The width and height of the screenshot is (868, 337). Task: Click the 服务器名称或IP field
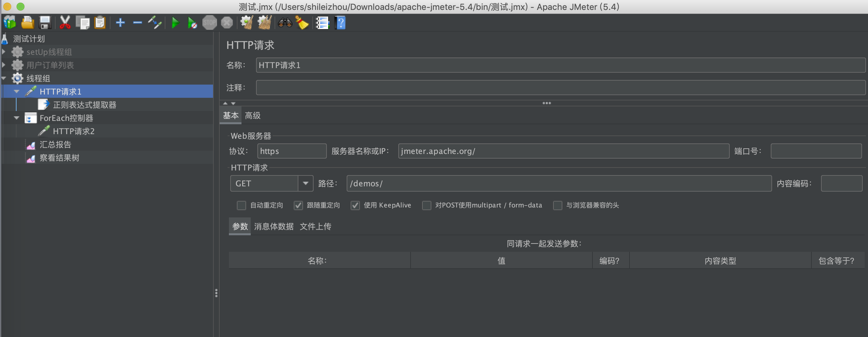click(564, 151)
